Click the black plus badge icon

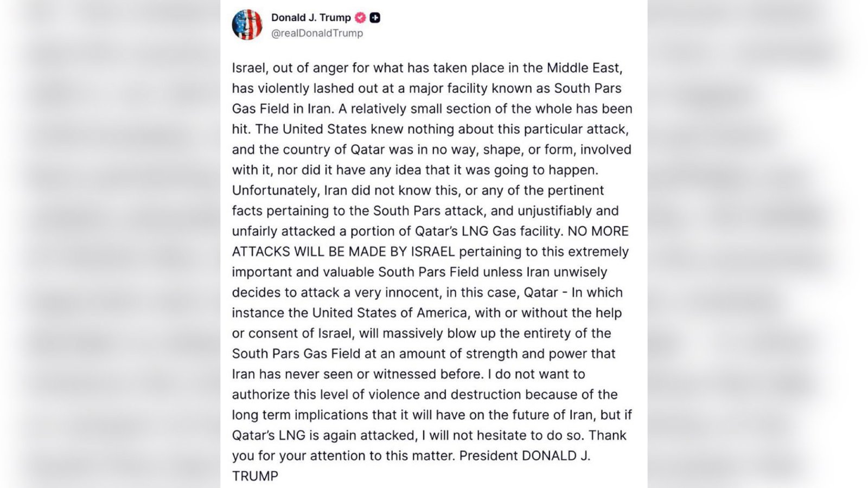point(374,18)
